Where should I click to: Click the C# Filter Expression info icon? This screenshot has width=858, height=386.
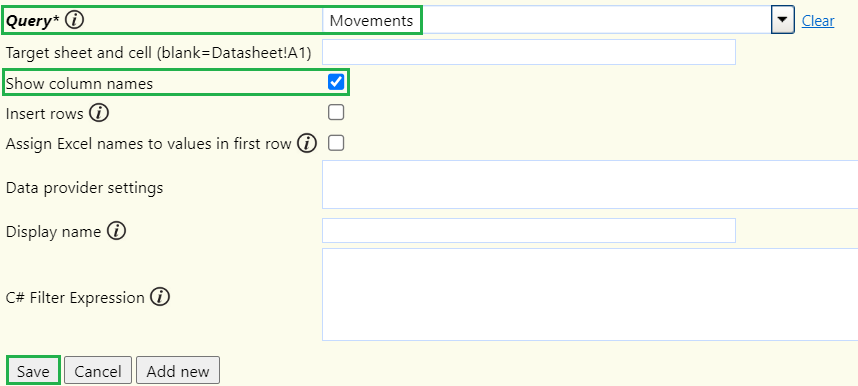160,297
